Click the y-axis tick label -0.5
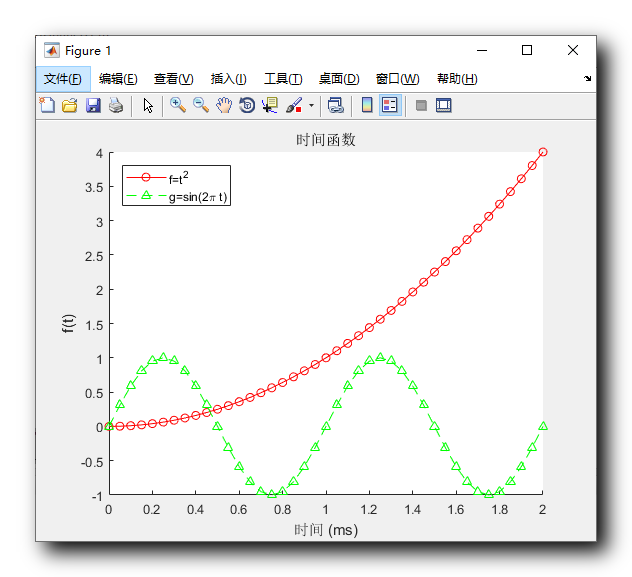 92,463
